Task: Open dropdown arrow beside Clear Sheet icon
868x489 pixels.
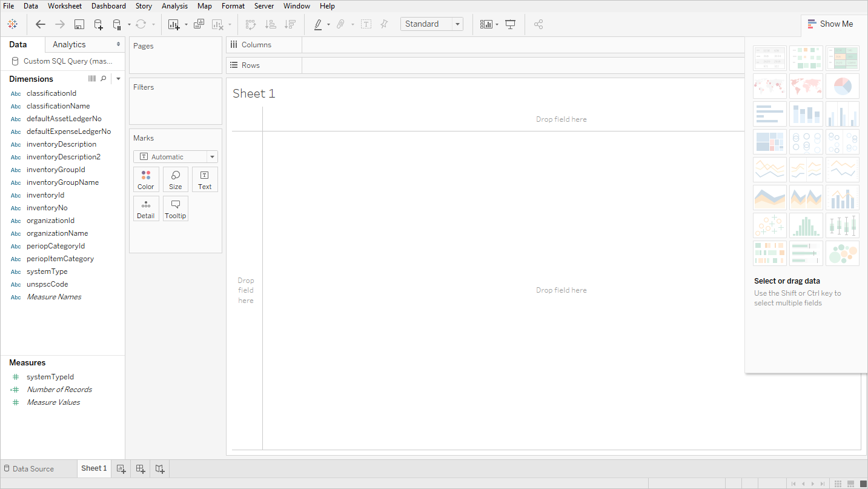Action: pos(230,25)
